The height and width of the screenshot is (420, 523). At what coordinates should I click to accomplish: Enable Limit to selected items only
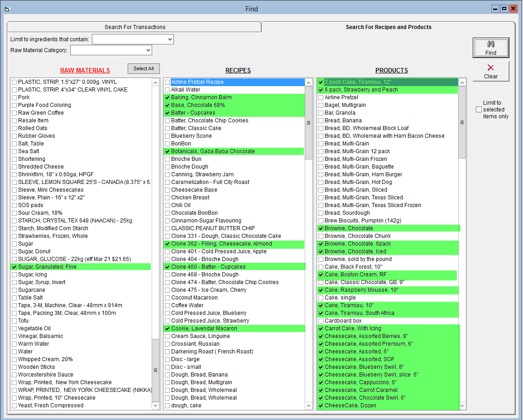click(x=479, y=110)
